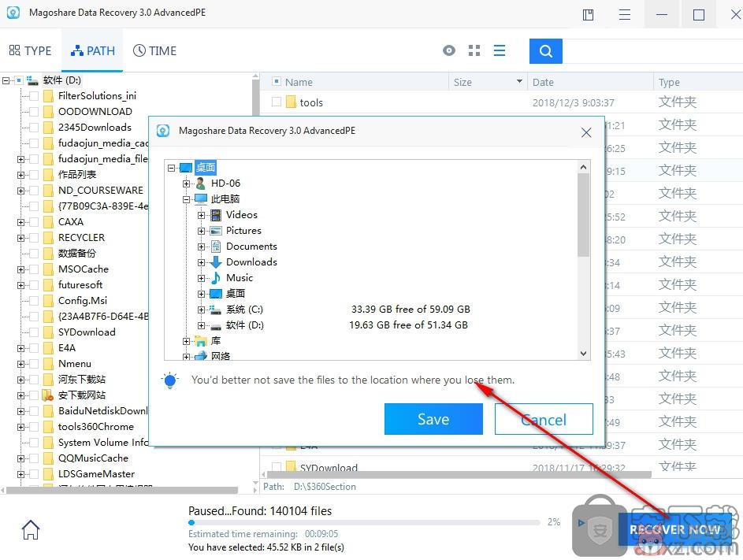Image resolution: width=743 pixels, height=560 pixels.
Task: Select the Music folder in dialog
Action: [240, 277]
